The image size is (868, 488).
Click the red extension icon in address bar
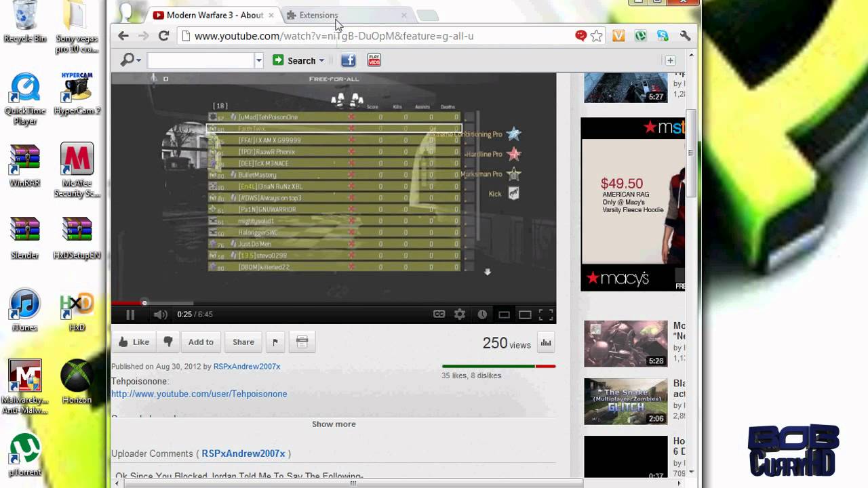pos(580,36)
